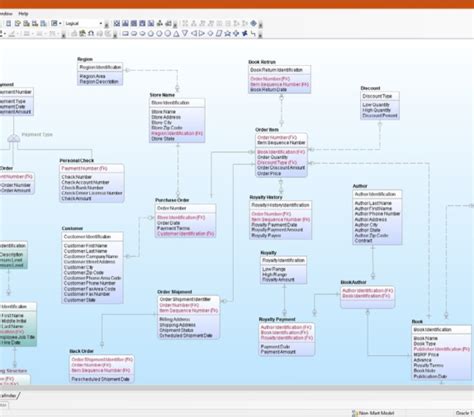Select the downward triangle shape tool
474x417 pixels.
(x=185, y=33)
